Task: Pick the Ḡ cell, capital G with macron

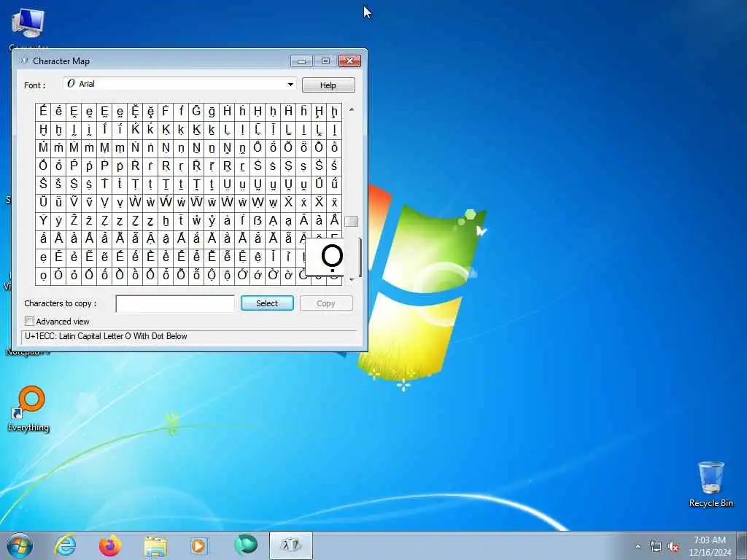Action: 196,112
